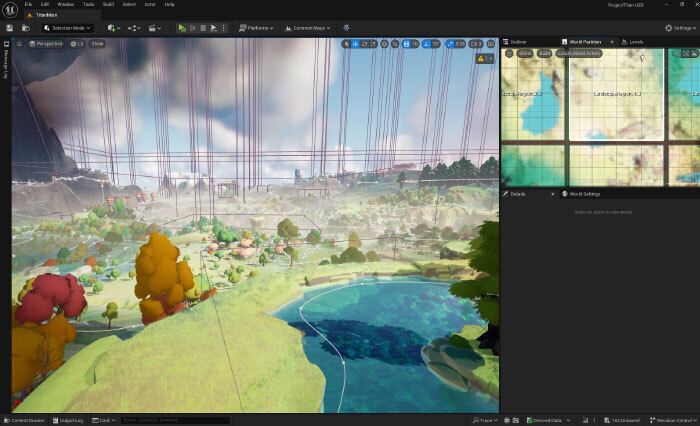Viewport: 700px width, 426px height.
Task: Click the World Partition Build button
Action: pos(544,53)
